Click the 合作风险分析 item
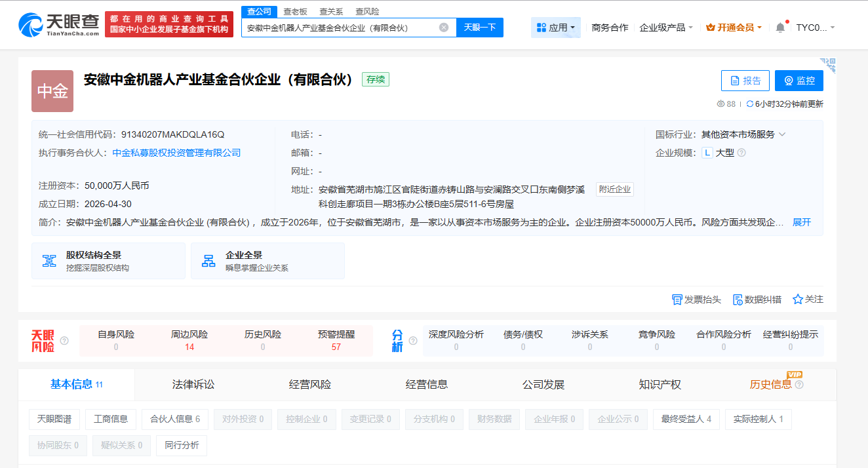Viewport: 868px width, 468px height. [724, 340]
